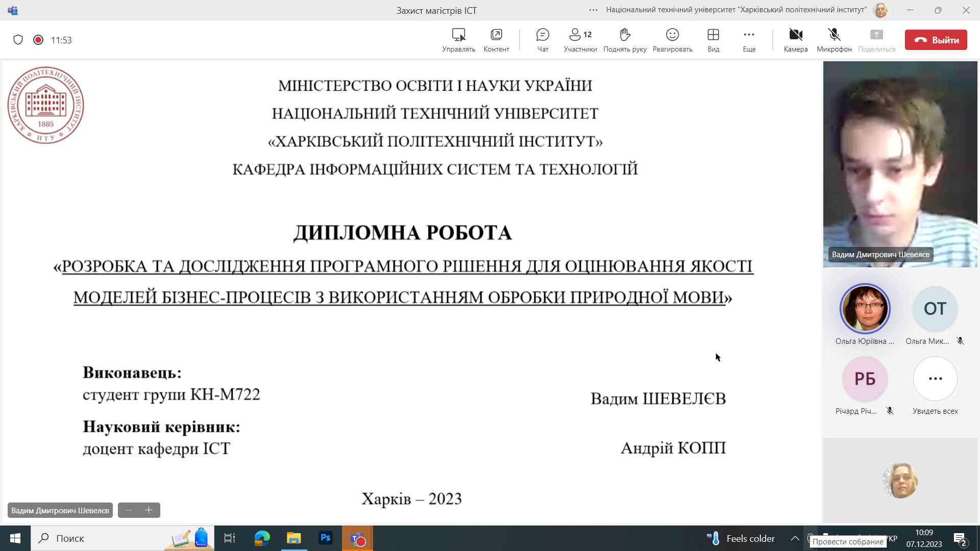Click the shield security icon
The width and height of the screenshot is (980, 551).
click(x=18, y=40)
